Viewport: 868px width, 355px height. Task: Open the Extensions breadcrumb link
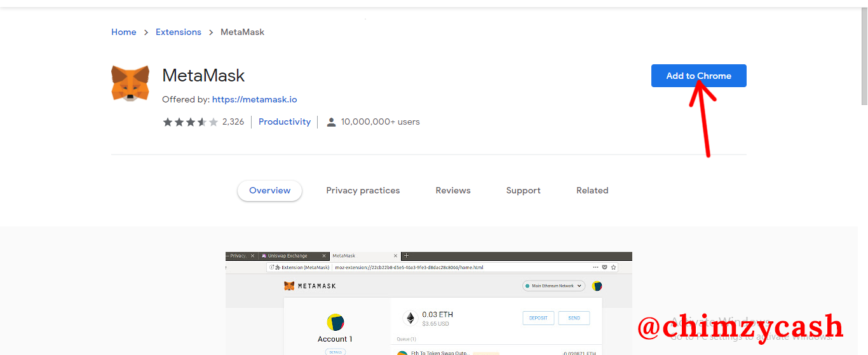[179, 32]
